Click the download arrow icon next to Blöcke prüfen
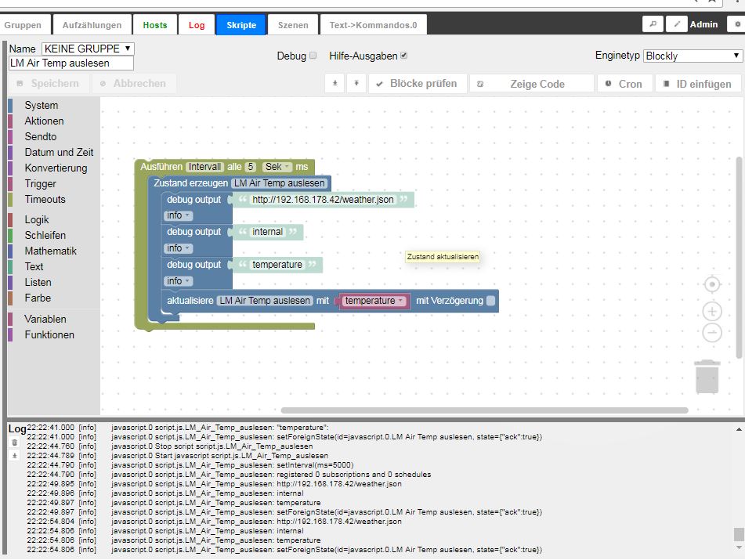The width and height of the screenshot is (745, 560). click(335, 84)
